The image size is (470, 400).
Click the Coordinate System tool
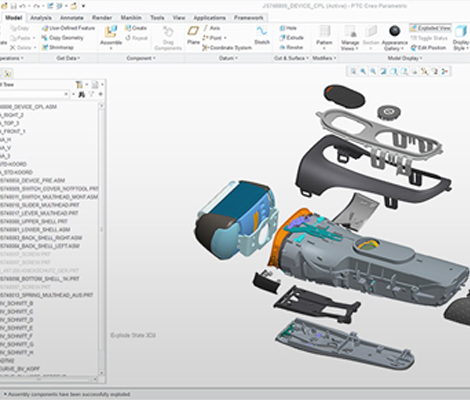coord(227,48)
